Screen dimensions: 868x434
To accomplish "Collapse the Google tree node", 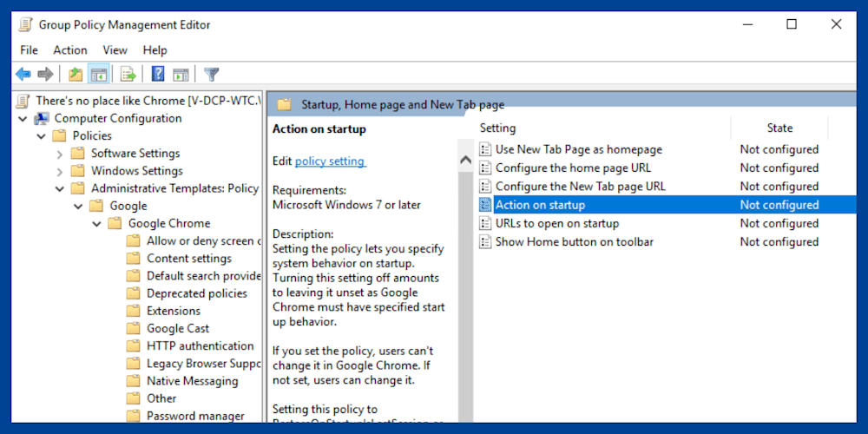I will [x=78, y=207].
